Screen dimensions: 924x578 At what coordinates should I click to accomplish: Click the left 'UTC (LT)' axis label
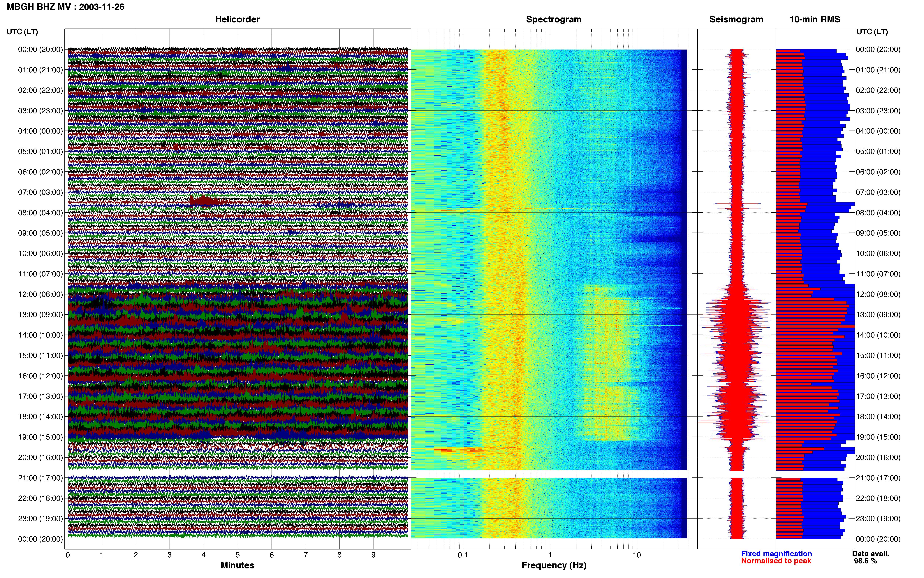click(x=22, y=32)
